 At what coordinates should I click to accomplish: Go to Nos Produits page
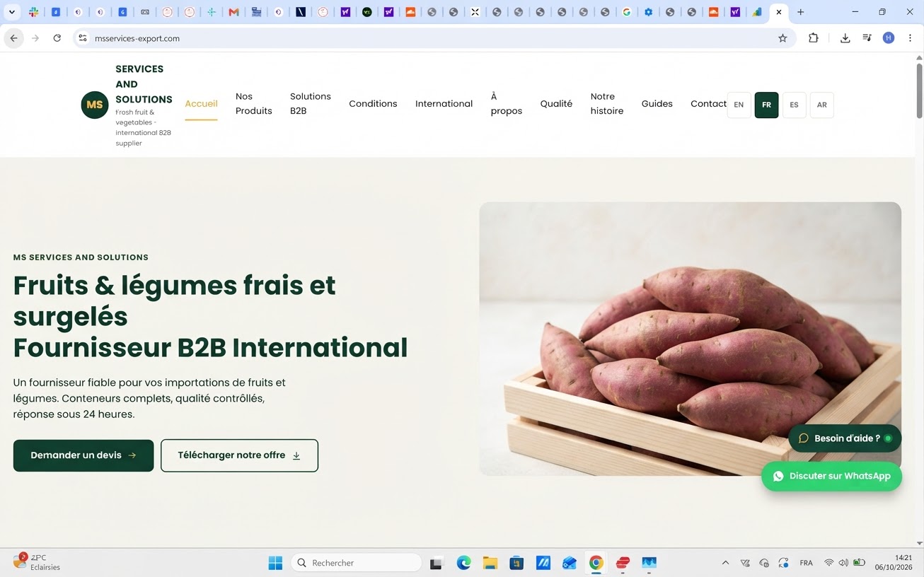(254, 104)
